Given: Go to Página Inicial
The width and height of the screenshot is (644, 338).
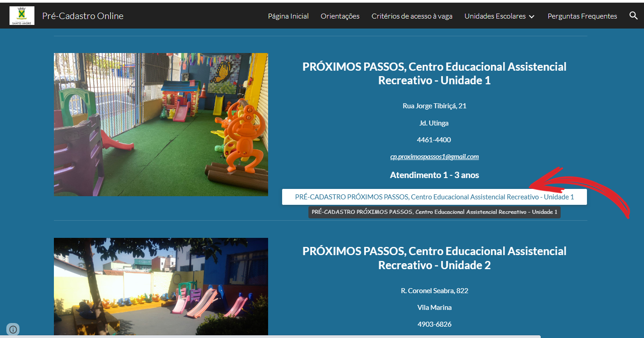Looking at the screenshot, I should 288,16.
